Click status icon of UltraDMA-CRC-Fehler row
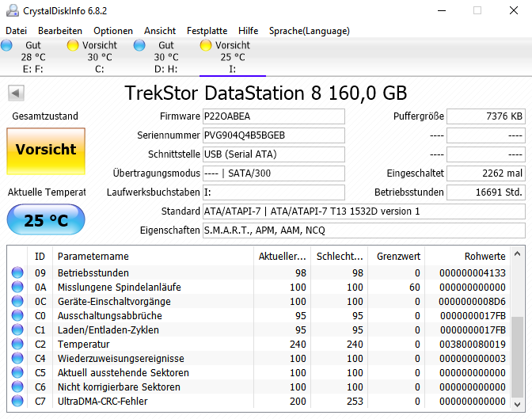This screenshot has height=419, width=532. click(17, 401)
